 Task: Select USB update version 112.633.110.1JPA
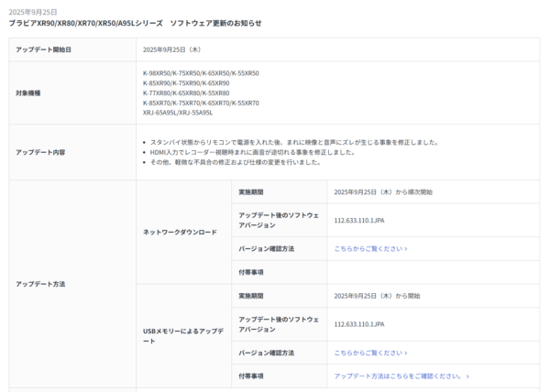pos(359,324)
